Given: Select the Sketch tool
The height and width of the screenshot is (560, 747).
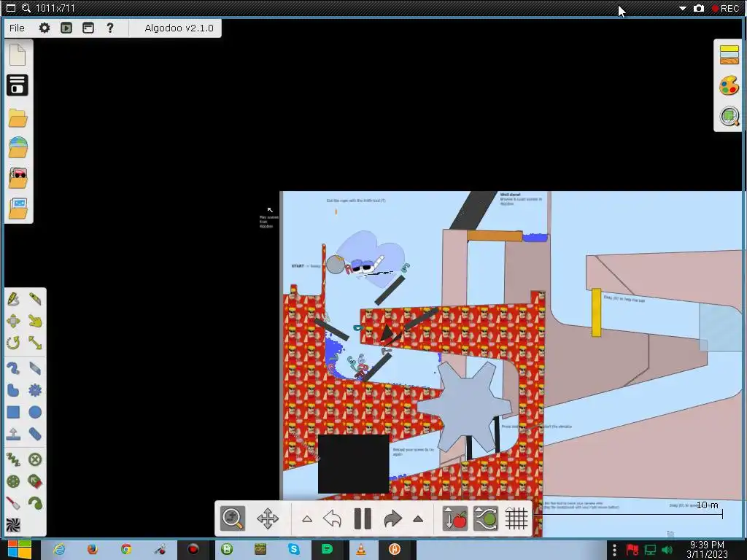Looking at the screenshot, I should click(13, 299).
